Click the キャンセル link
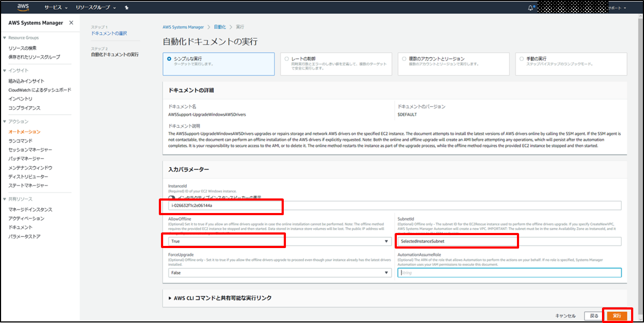 click(x=565, y=315)
